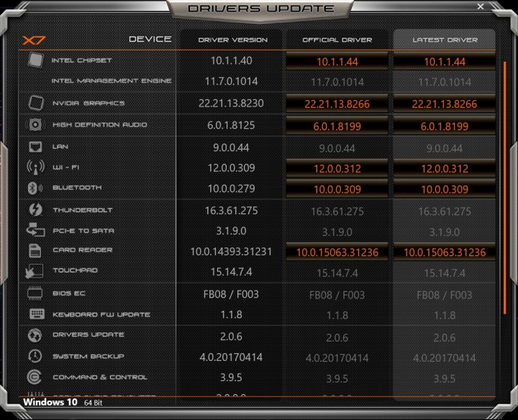This screenshot has width=518, height=420.
Task: Click installed Thunderbolt version 16.3.61.275
Action: pos(231,210)
